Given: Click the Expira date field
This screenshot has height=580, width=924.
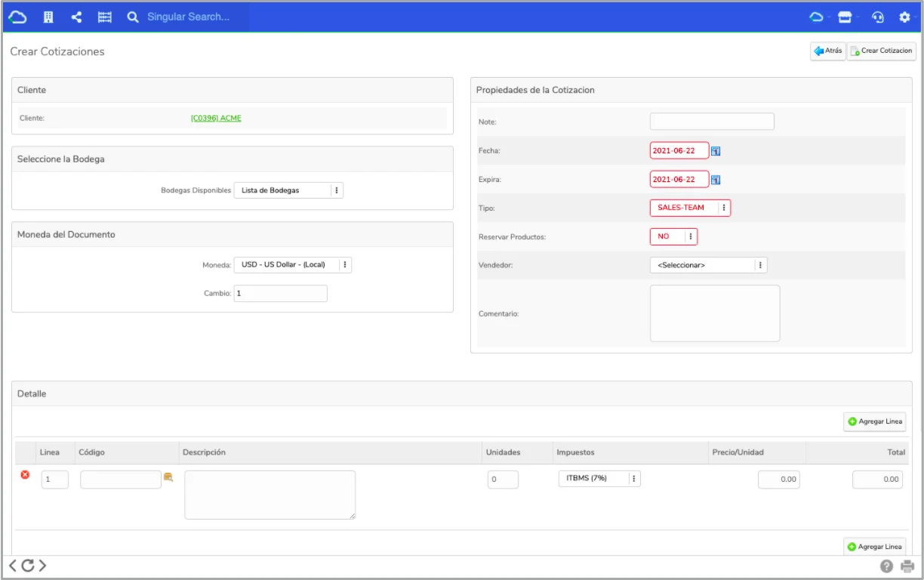Looking at the screenshot, I should coord(679,179).
